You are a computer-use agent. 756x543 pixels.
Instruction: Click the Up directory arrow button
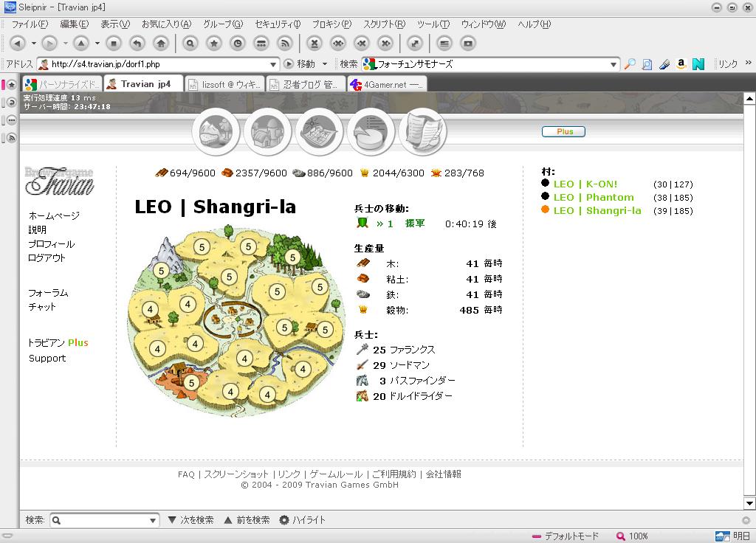coord(81,44)
